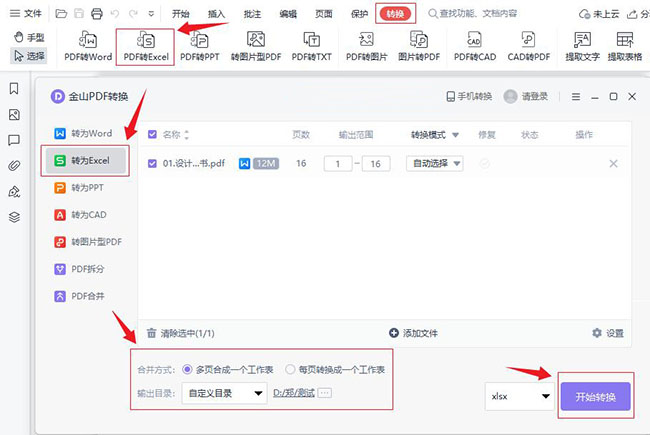Image resolution: width=650 pixels, height=435 pixels.
Task: Click PDF转Excel in ribbon
Action: click(146, 46)
